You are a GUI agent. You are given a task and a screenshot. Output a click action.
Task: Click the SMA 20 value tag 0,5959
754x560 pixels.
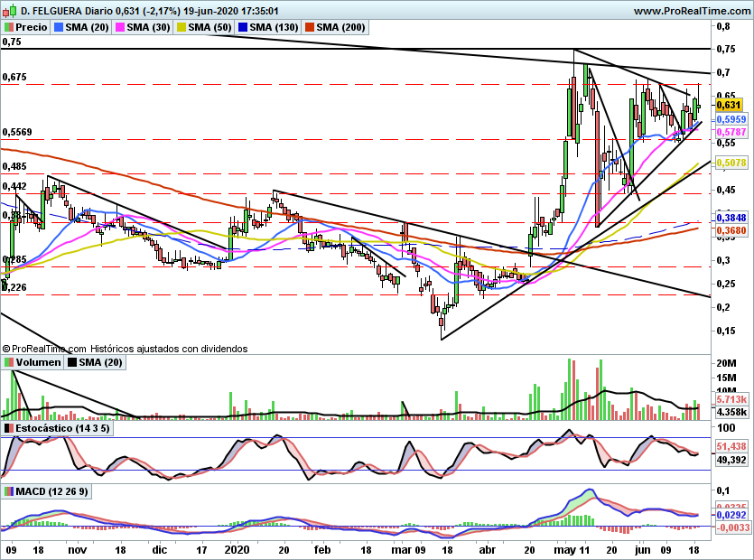pos(731,119)
